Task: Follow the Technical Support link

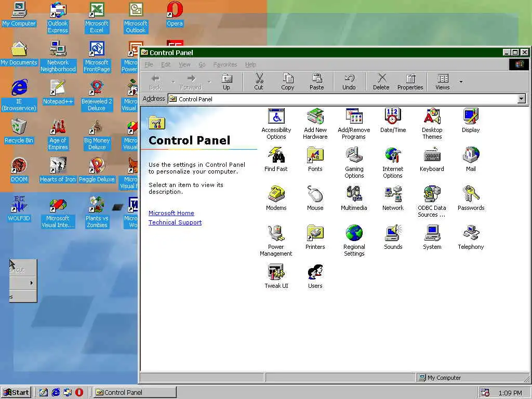Action: click(175, 222)
